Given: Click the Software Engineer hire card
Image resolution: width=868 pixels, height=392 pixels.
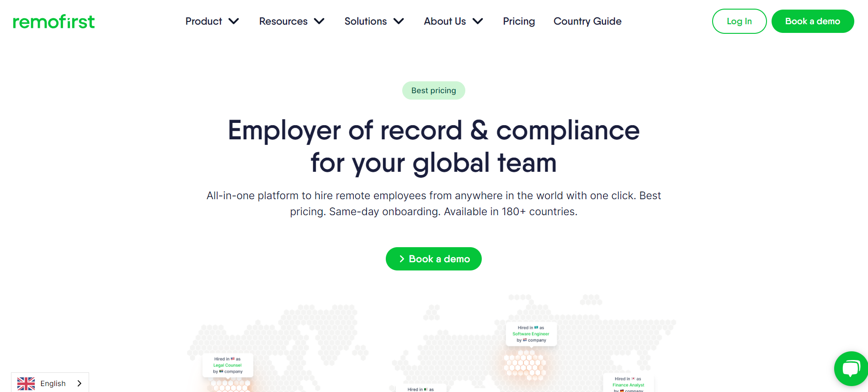Looking at the screenshot, I should pyautogui.click(x=531, y=334).
